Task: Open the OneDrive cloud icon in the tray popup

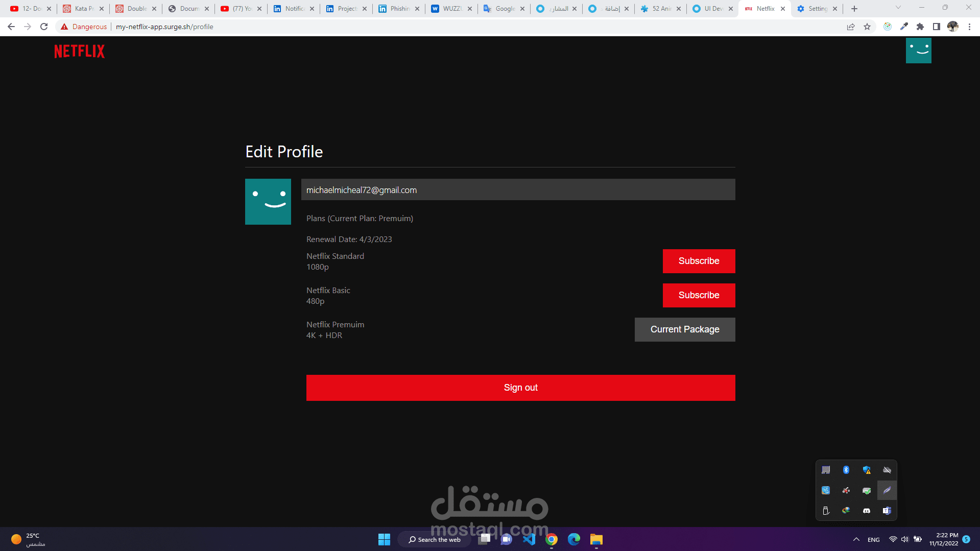Action: pyautogui.click(x=887, y=470)
